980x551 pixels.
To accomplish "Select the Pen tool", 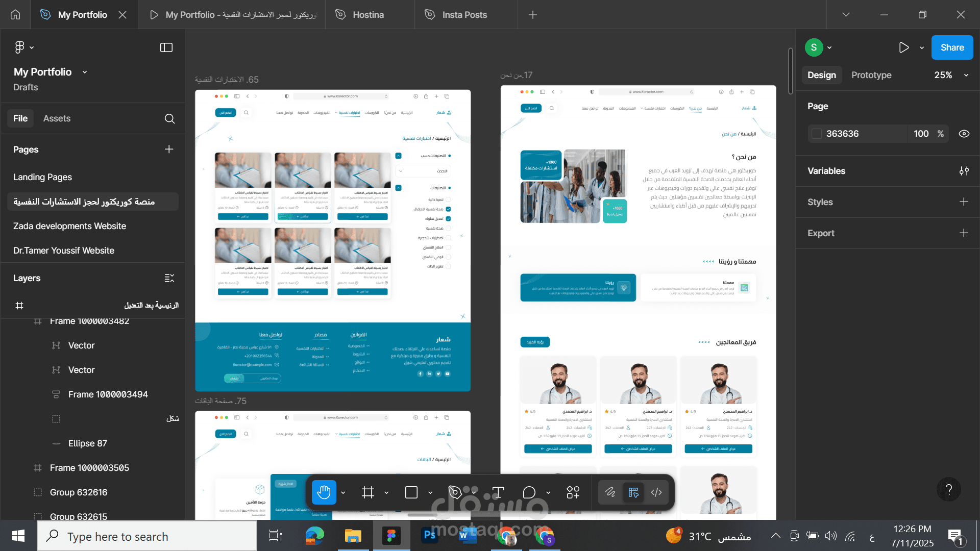I will click(455, 492).
